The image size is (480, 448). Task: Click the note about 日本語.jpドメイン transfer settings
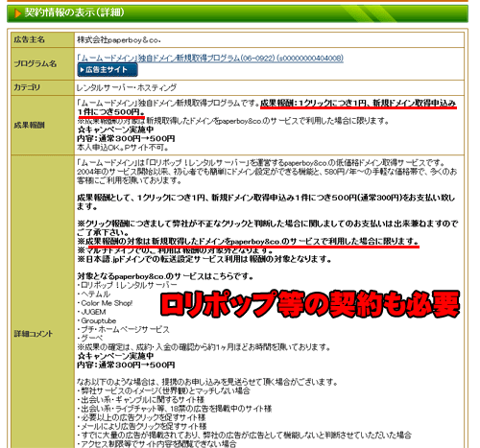click(x=204, y=259)
